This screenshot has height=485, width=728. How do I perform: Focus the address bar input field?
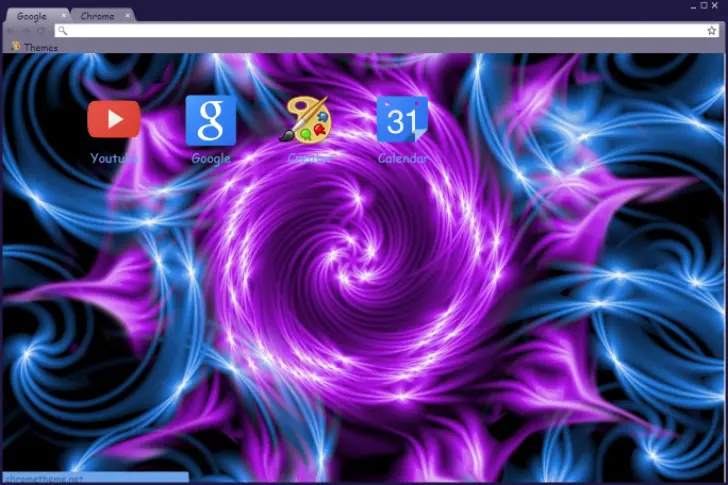[x=380, y=31]
